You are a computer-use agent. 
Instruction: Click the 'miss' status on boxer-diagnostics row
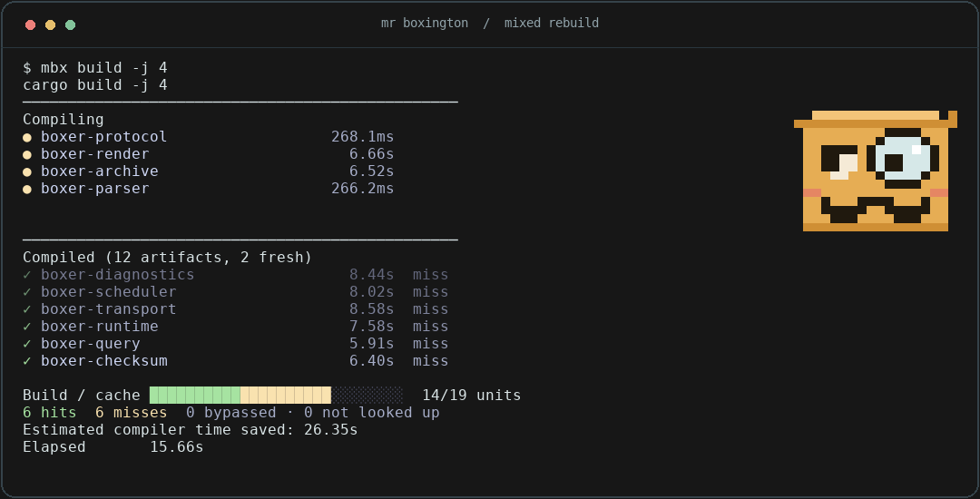(431, 275)
